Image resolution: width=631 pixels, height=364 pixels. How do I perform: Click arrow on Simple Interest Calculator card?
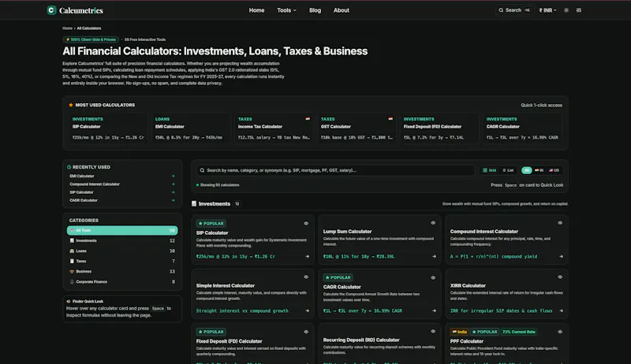[307, 310]
